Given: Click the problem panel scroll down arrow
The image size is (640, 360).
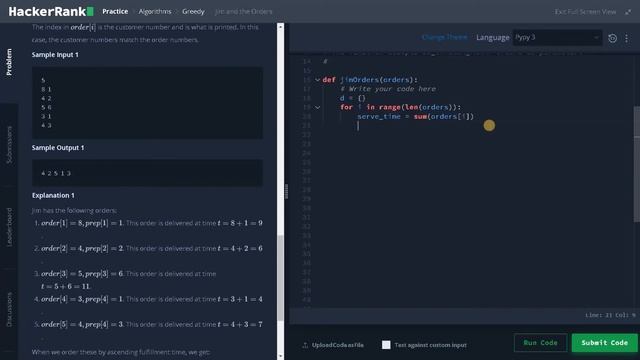Looking at the screenshot, I should click(x=280, y=356).
